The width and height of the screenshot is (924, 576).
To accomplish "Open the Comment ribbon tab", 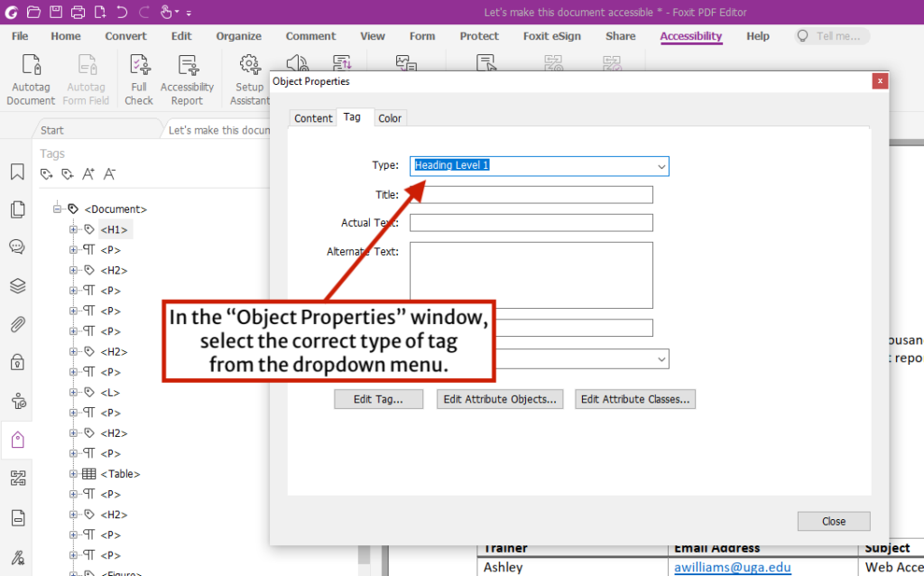I will (310, 36).
